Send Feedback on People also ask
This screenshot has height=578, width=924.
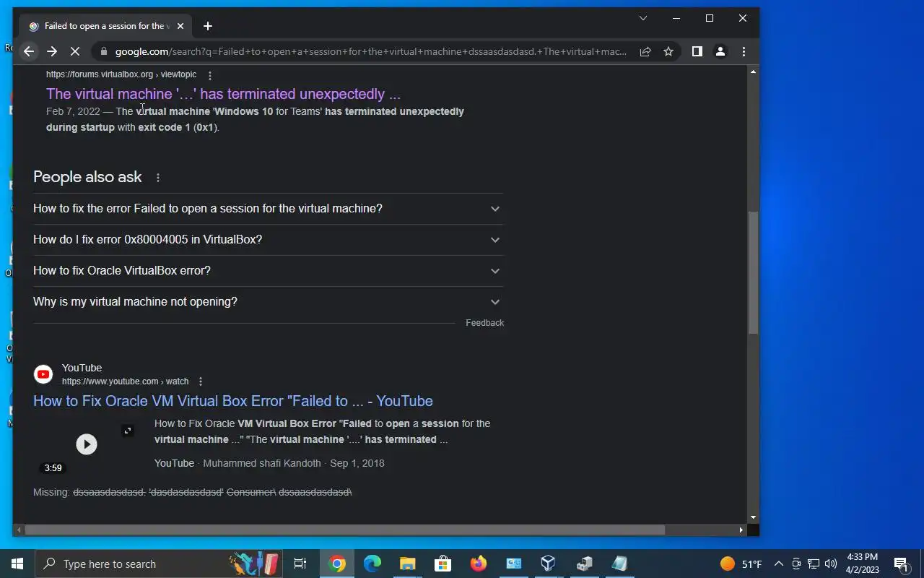pos(484,323)
